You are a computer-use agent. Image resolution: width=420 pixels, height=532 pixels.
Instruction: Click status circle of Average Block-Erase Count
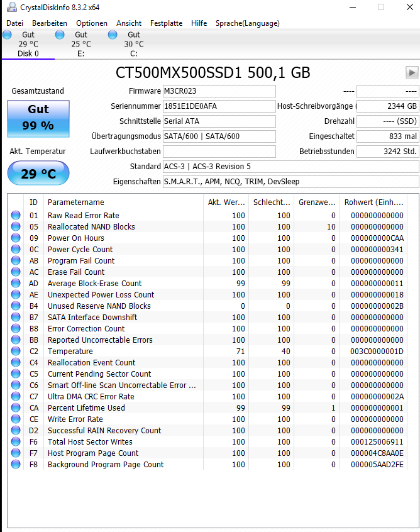click(16, 283)
